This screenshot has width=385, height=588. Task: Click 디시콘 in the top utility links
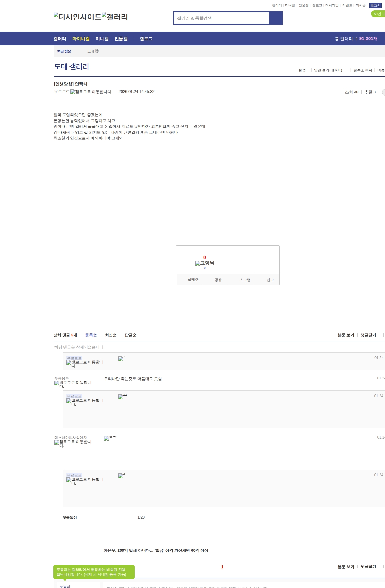[361, 5]
